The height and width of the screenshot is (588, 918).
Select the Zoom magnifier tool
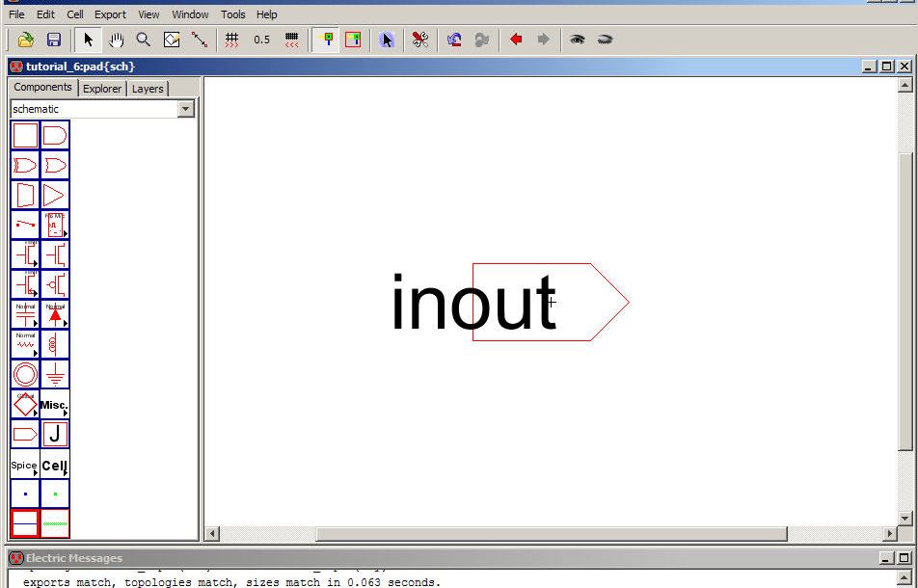[144, 40]
